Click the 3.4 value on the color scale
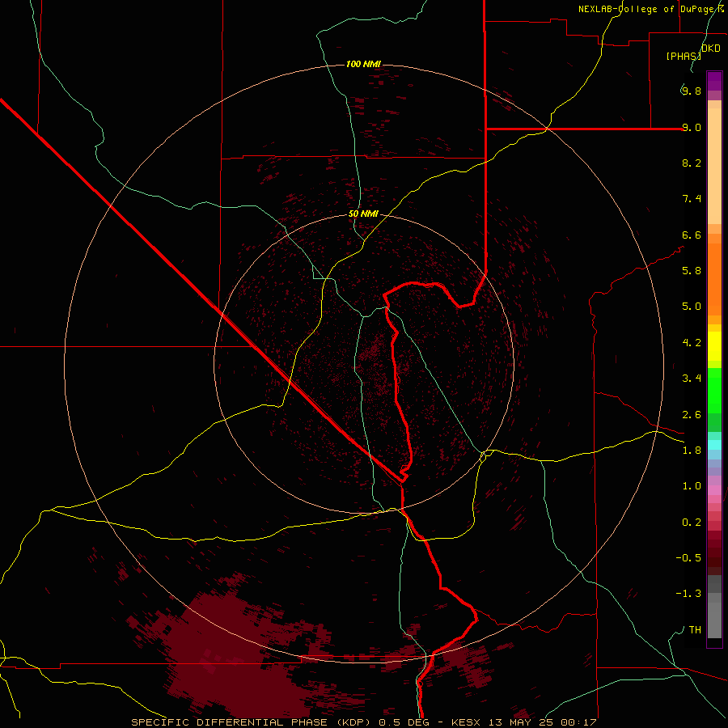 click(692, 379)
